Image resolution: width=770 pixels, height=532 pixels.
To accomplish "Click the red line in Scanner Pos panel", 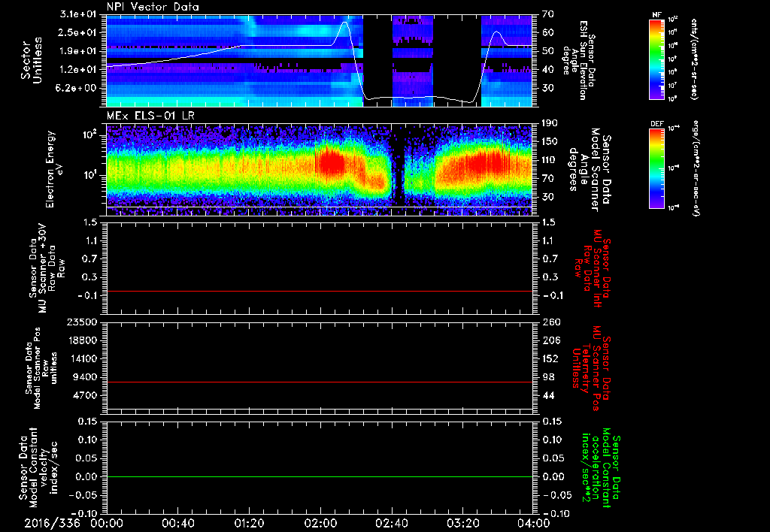I will coord(320,382).
